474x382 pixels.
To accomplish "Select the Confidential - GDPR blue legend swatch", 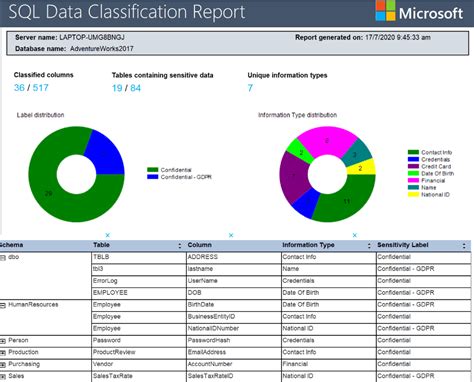I will (x=153, y=177).
